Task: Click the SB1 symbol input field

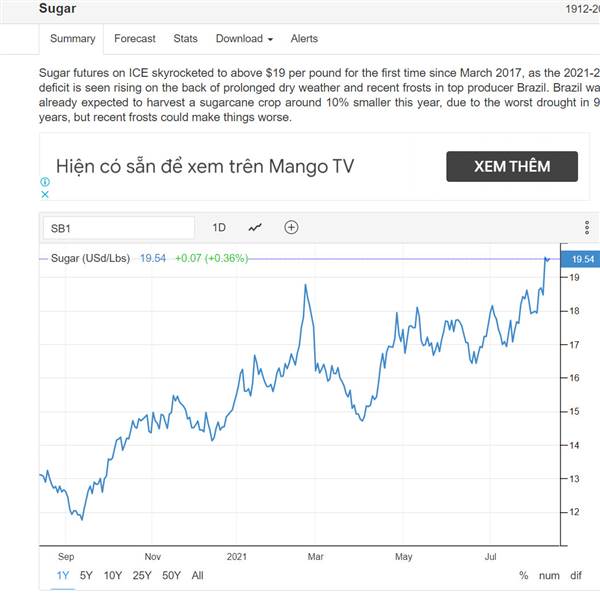Action: 119,228
